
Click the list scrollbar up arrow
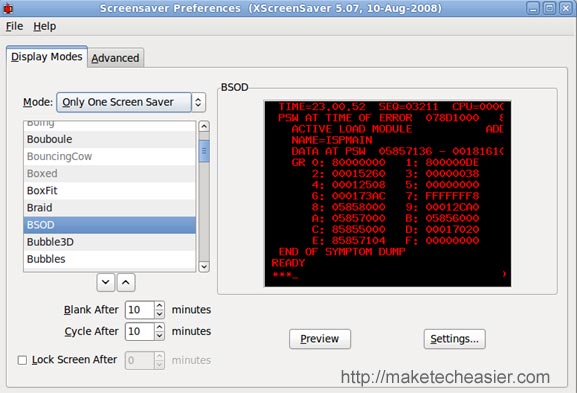(x=204, y=127)
